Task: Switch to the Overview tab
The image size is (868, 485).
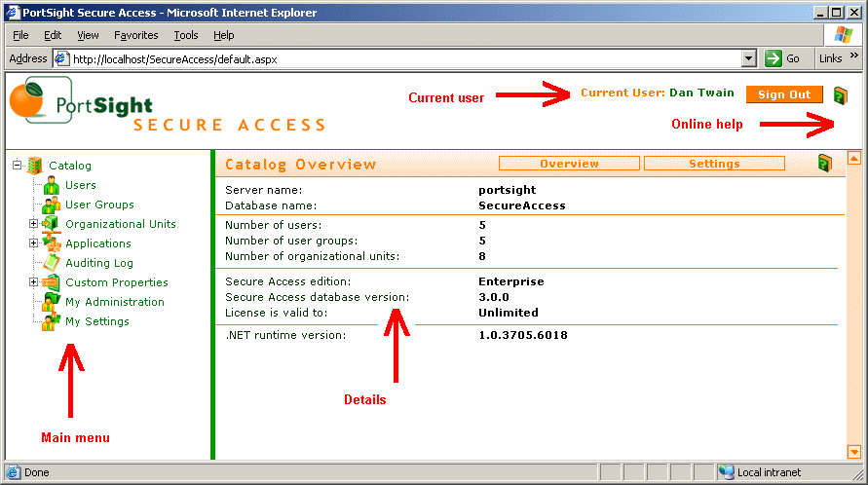Action: tap(569, 164)
